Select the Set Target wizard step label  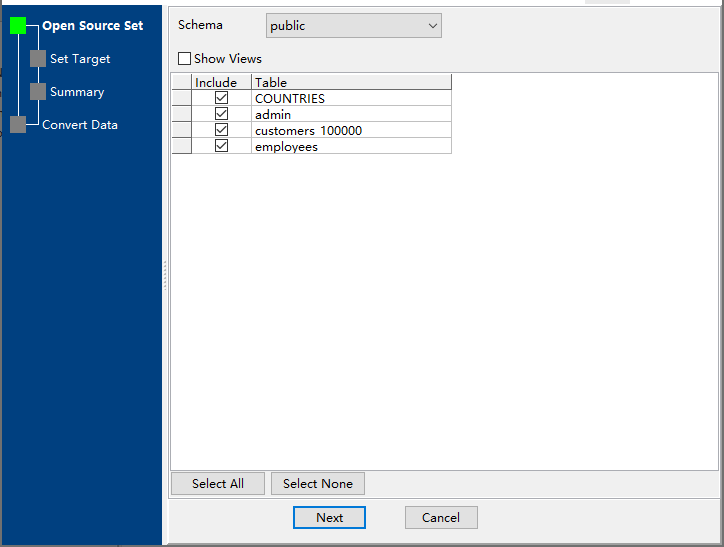[80, 59]
